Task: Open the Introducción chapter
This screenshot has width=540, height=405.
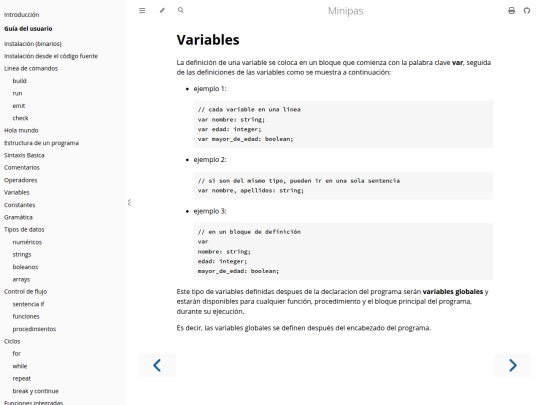Action: point(21,15)
